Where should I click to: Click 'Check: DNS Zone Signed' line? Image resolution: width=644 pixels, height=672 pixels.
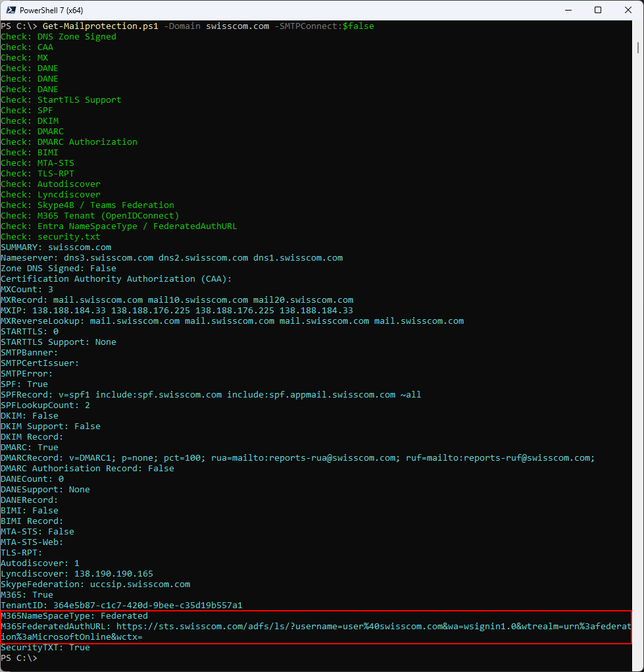pos(59,37)
